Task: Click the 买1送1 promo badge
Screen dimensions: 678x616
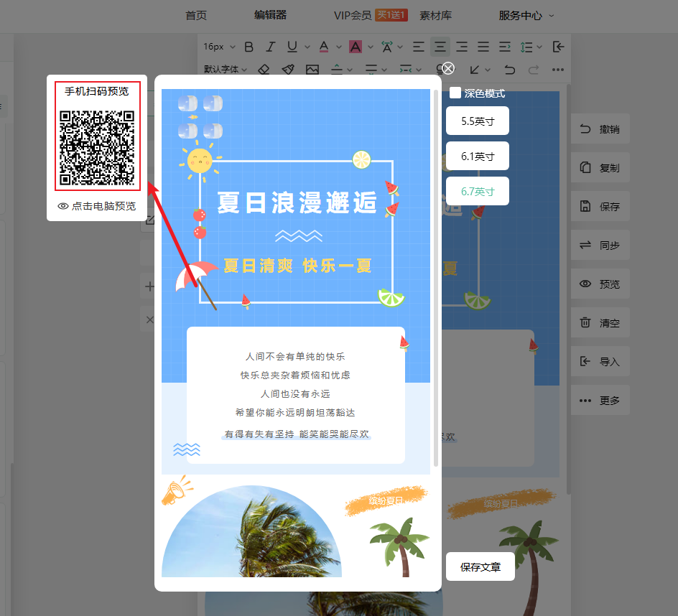Action: [391, 15]
